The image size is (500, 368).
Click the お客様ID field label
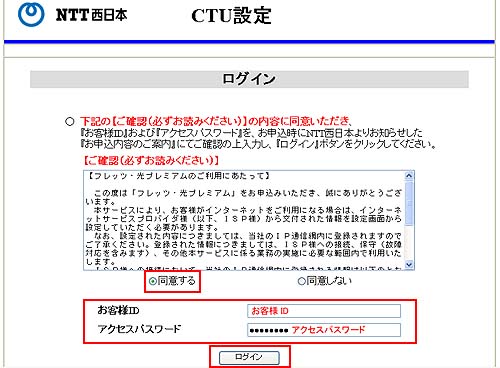click(x=118, y=310)
